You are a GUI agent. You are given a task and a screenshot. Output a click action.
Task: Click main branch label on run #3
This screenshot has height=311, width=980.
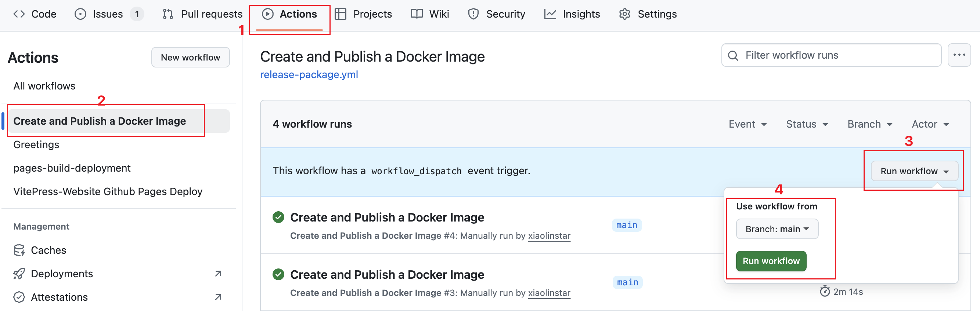click(627, 282)
